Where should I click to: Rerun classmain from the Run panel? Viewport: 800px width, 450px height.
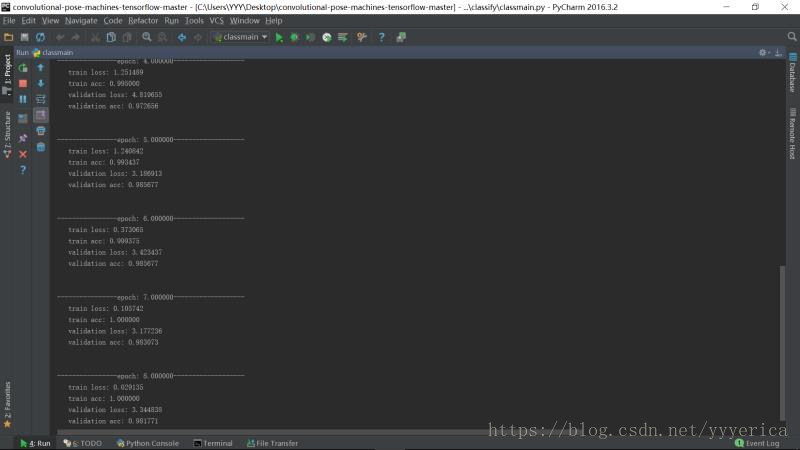pyautogui.click(x=23, y=68)
